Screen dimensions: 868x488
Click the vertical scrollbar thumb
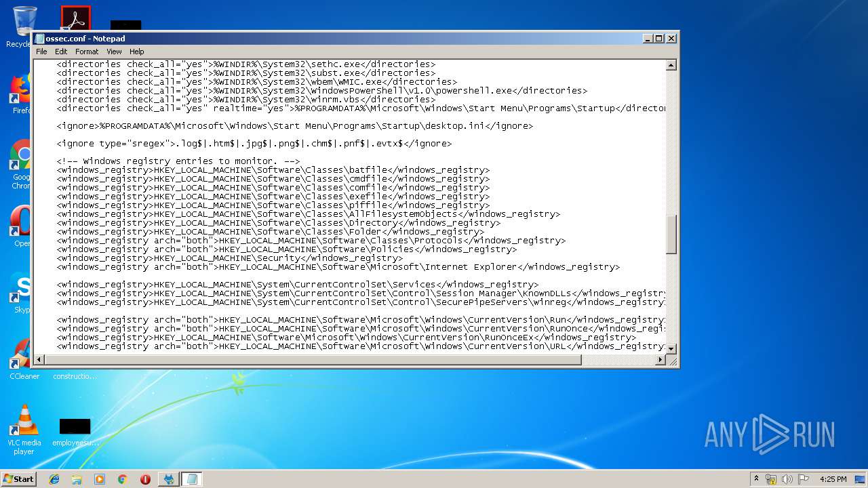[671, 235]
